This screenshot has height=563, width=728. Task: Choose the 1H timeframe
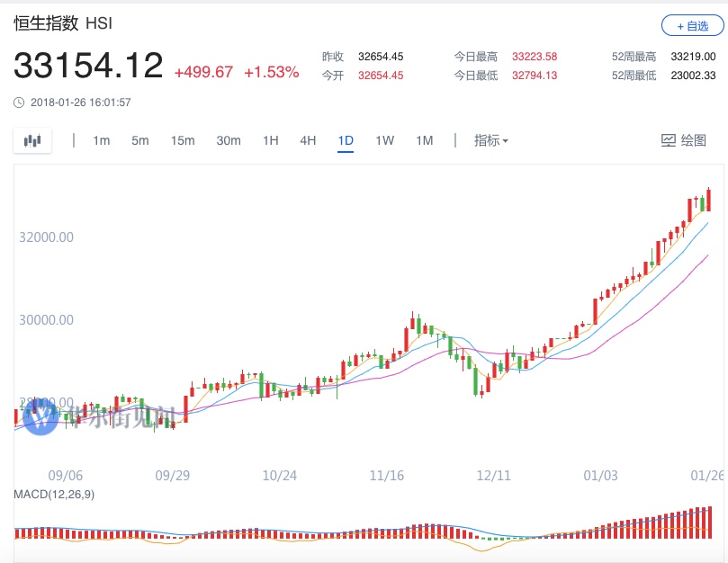(270, 140)
